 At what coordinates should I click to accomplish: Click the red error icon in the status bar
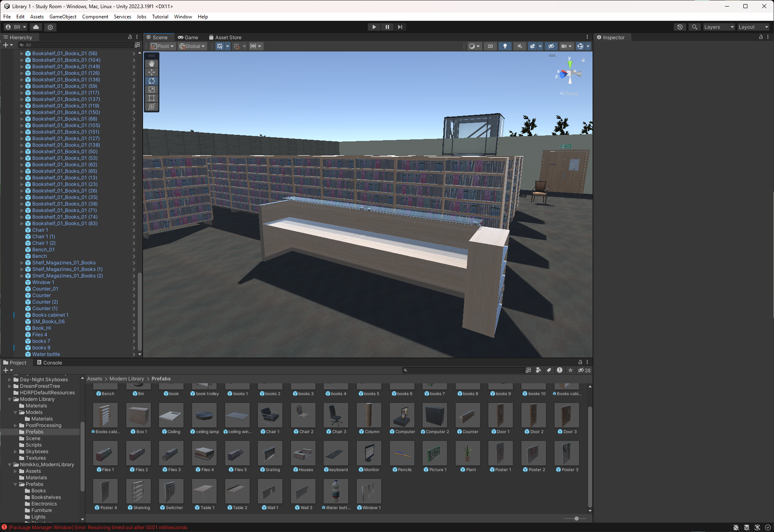4,527
